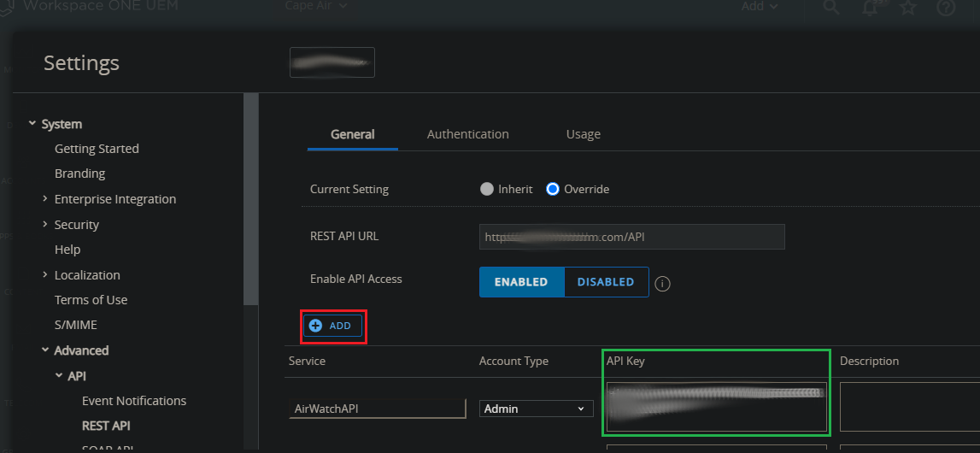Open the S/MIME settings item
Image resolution: width=980 pixels, height=453 pixels.
point(76,325)
